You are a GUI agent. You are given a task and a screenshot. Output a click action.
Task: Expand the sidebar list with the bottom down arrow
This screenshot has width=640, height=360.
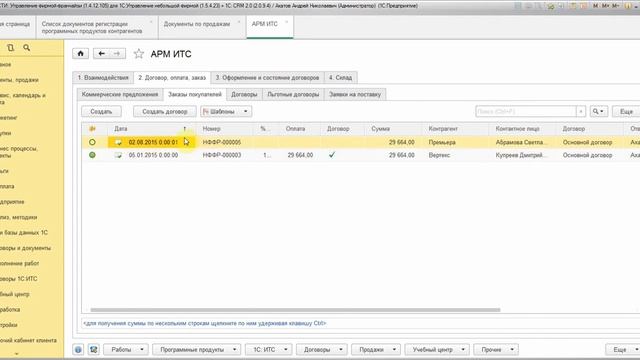tap(17, 354)
